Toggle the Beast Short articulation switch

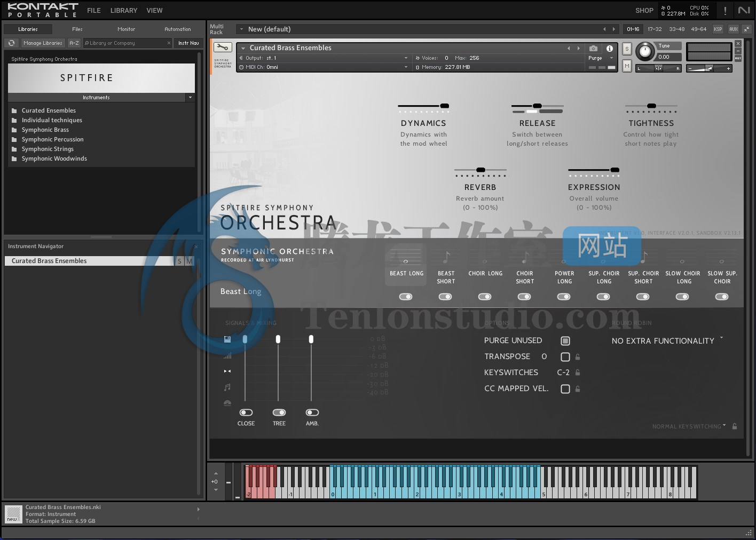pos(445,297)
